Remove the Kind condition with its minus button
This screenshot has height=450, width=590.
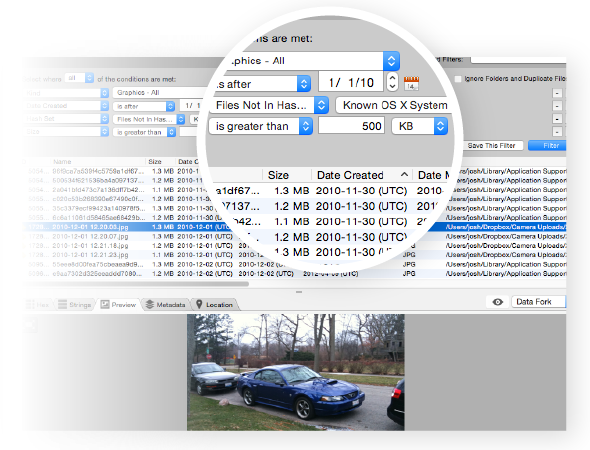tap(557, 93)
